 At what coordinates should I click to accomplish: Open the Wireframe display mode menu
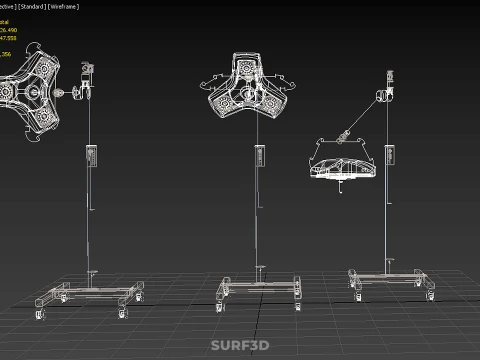63,7
